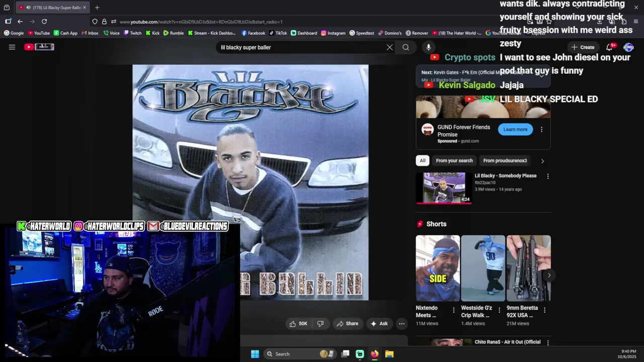Open a new browser tab

pyautogui.click(x=97, y=8)
